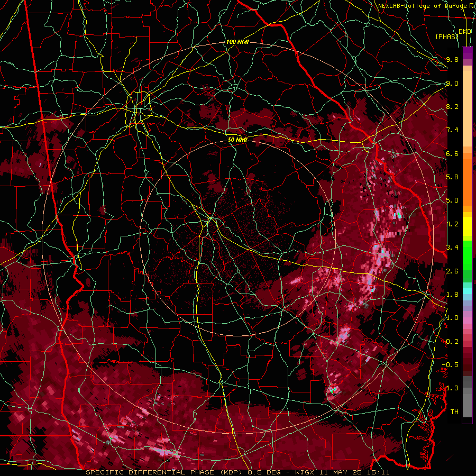Click the 50 NMI range ring label
Screen dimensions: 476x476
click(237, 140)
